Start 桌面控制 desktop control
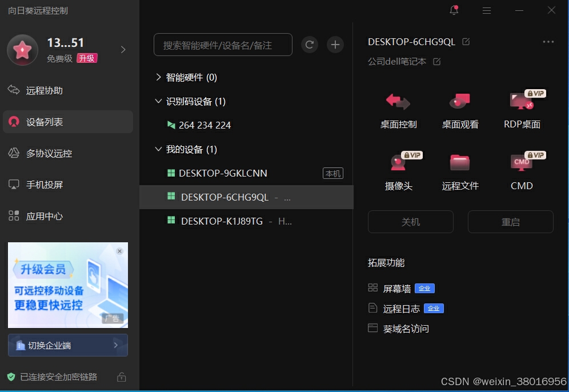Image resolution: width=569 pixels, height=392 pixels. tap(398, 110)
